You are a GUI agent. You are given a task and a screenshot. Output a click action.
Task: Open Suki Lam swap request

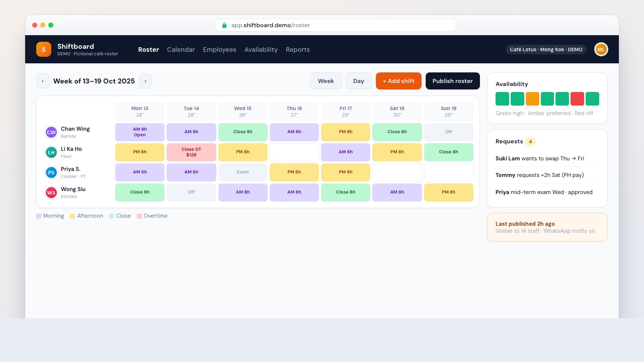click(x=547, y=158)
